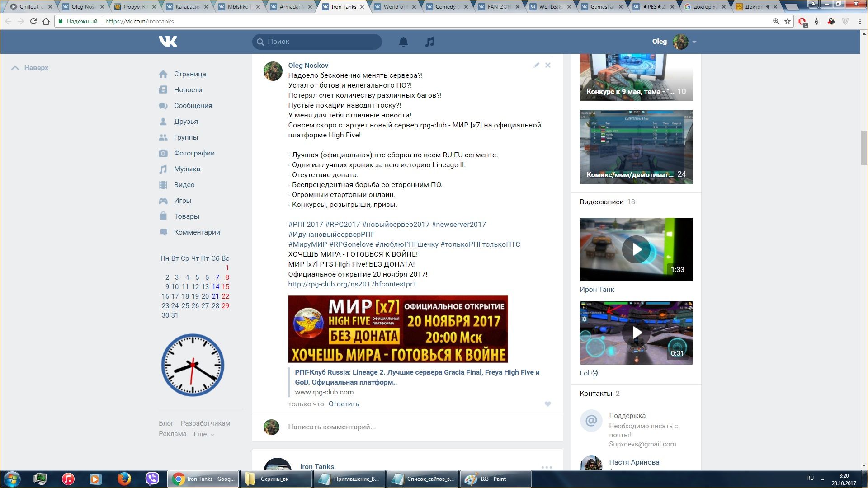The height and width of the screenshot is (488, 868).
Task: Switch to World of Tanks tab
Action: (394, 7)
